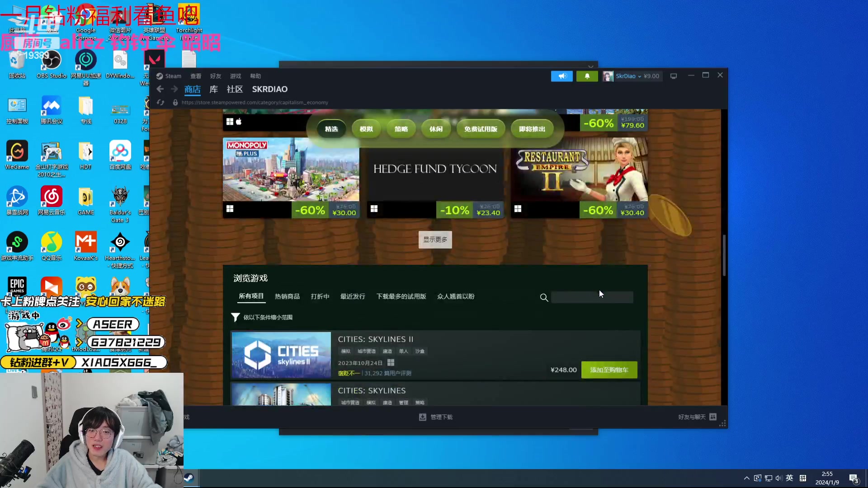Screen dimensions: 868x488
Task: Open the 查看 menu
Action: [x=196, y=76]
